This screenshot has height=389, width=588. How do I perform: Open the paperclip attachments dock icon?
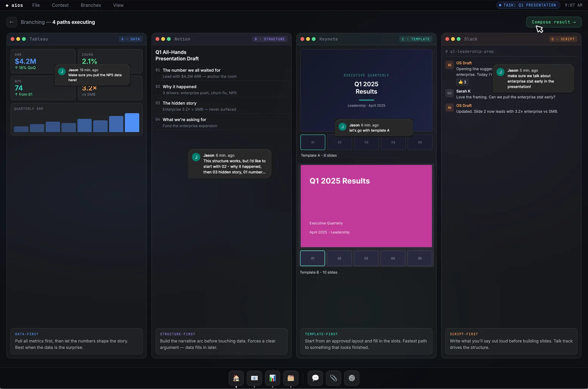(x=333, y=378)
